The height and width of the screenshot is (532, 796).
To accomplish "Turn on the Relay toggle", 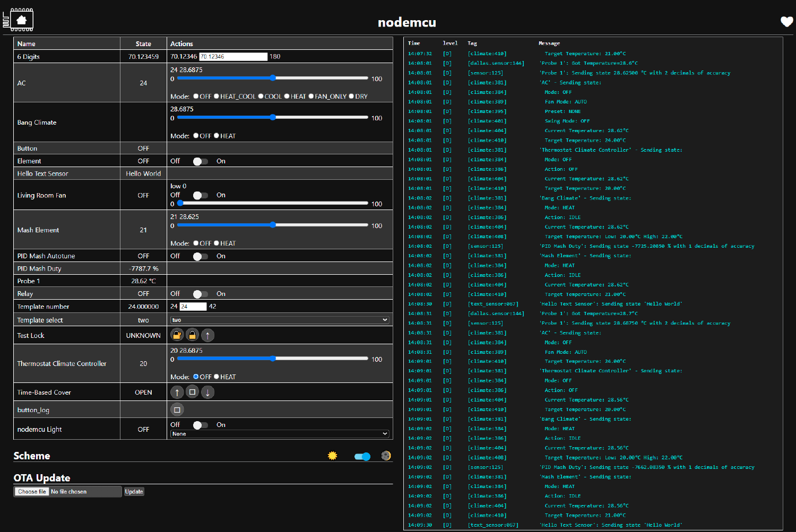I will [x=200, y=293].
